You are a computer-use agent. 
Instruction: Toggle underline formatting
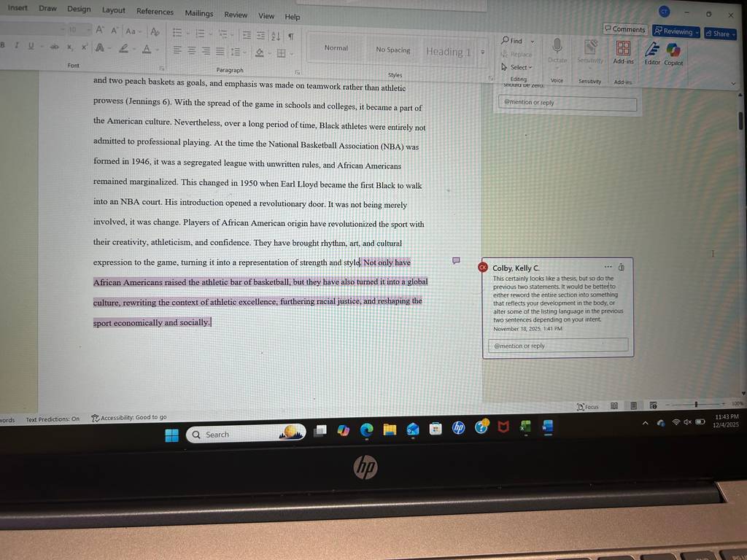[31, 46]
